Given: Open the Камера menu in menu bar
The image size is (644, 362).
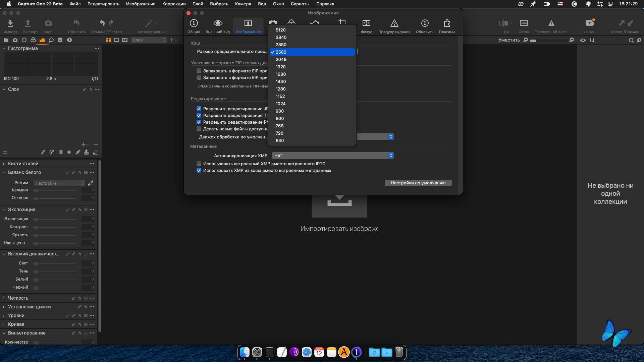Looking at the screenshot, I should [243, 4].
